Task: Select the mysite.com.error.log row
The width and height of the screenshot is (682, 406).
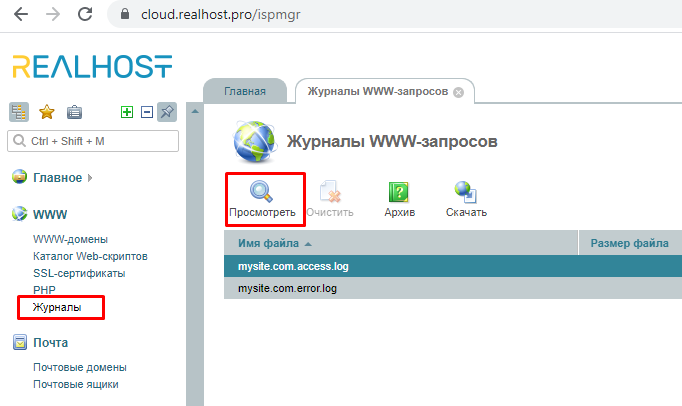Action: point(453,288)
